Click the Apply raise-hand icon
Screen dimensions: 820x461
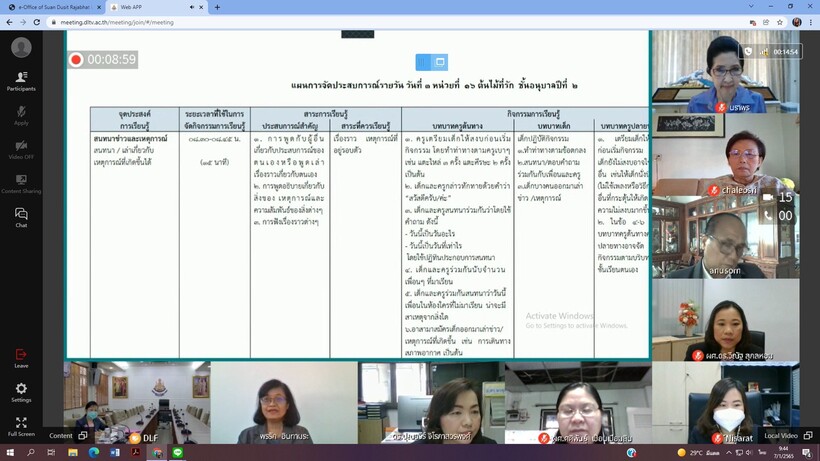21,114
